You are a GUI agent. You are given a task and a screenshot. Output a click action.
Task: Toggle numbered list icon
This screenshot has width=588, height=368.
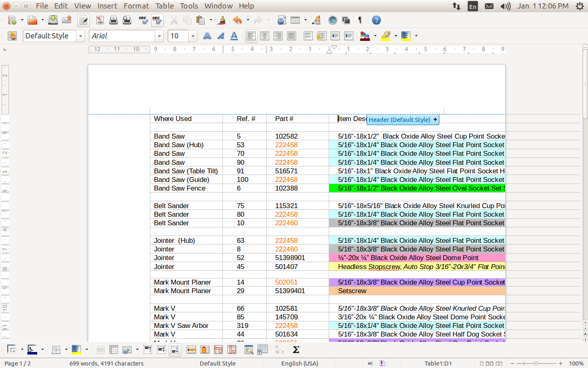pyautogui.click(x=308, y=36)
